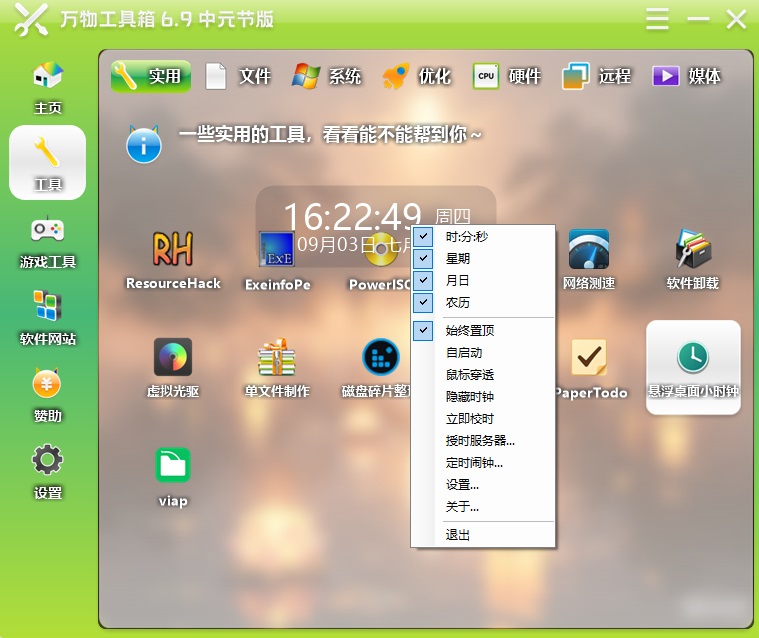Click the toolbox logo in title bar
The image size is (759, 638).
[31, 19]
